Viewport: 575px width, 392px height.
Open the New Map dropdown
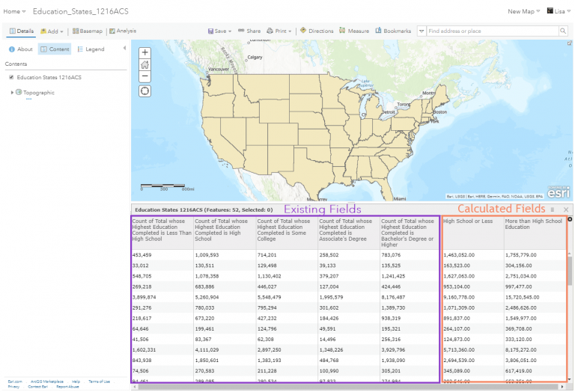(x=523, y=11)
